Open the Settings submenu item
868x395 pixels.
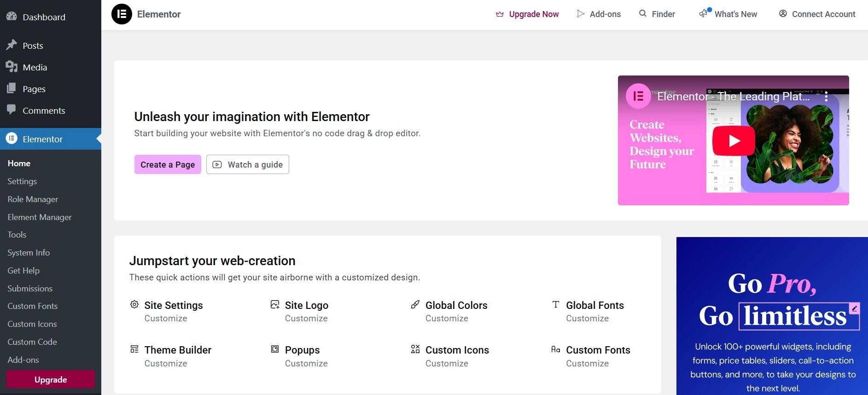(22, 181)
